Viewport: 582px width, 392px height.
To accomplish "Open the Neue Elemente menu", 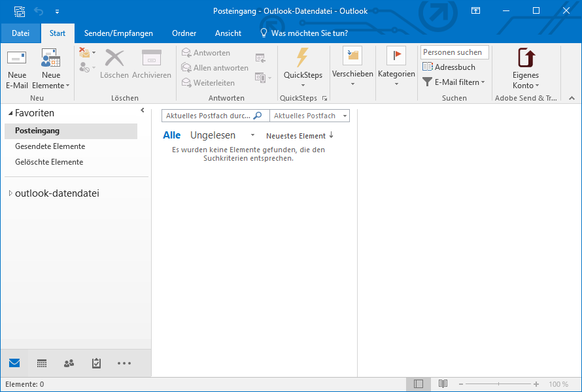I will pyautogui.click(x=51, y=69).
